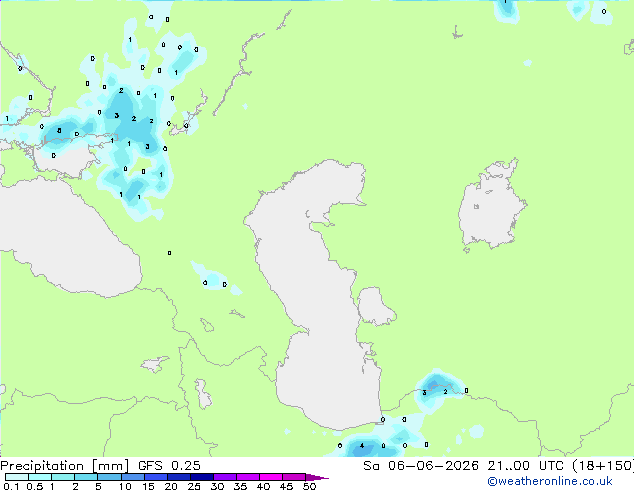Image resolution: width=634 pixels, height=490 pixels.
Task: Click the Caspian Sea area on map
Action: point(319,295)
